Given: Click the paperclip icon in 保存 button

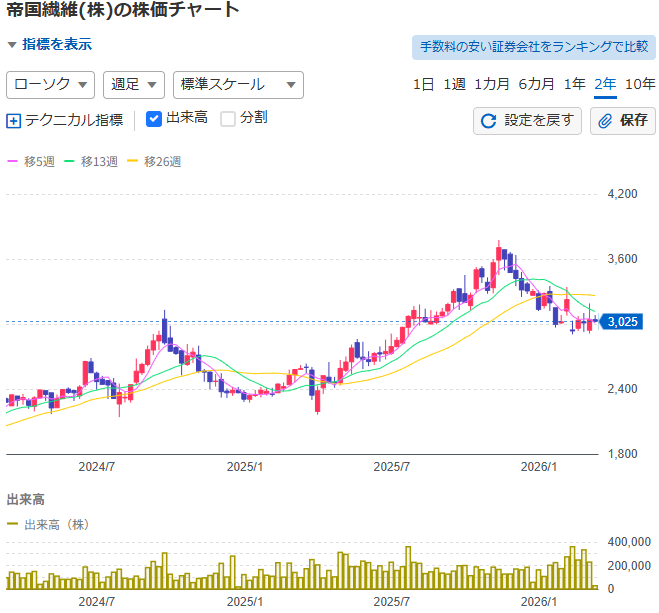Looking at the screenshot, I should (x=605, y=121).
